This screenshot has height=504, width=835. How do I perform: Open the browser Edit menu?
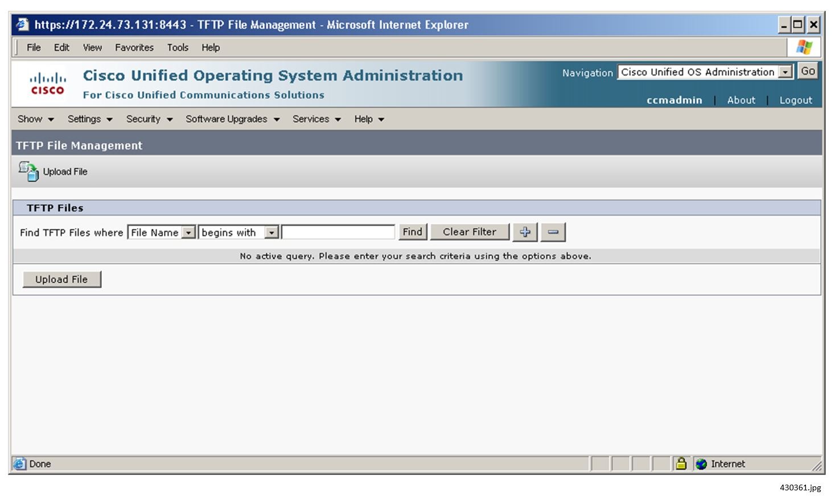pyautogui.click(x=61, y=47)
